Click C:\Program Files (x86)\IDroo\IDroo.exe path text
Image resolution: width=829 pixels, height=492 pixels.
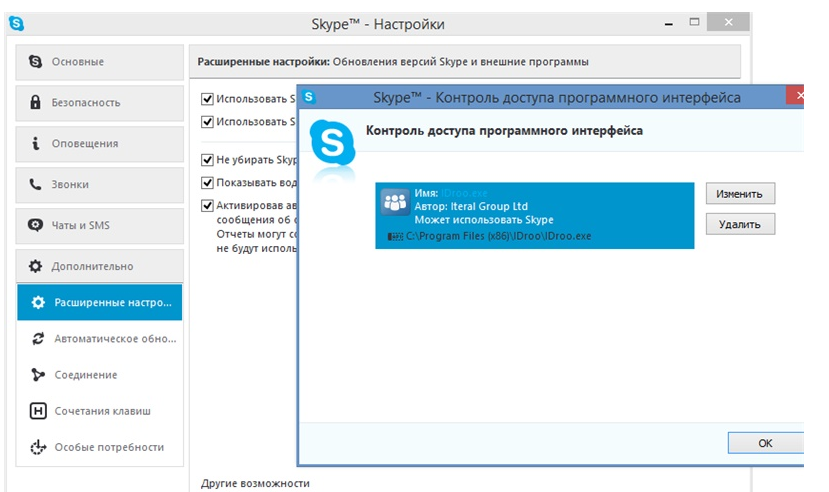(499, 236)
